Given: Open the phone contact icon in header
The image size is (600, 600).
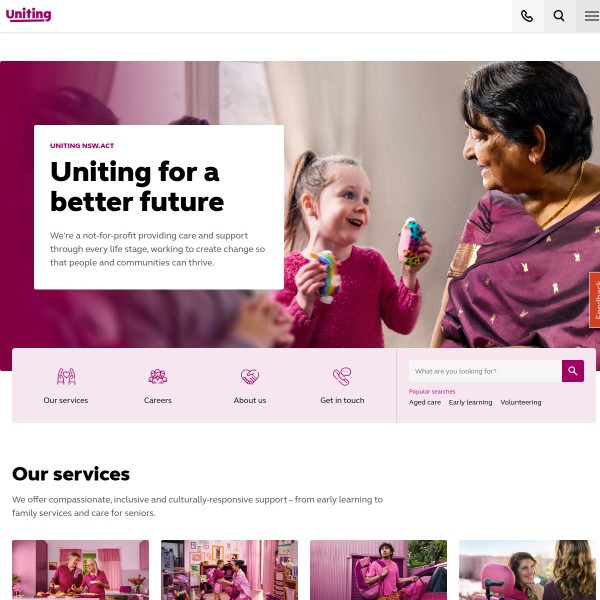Looking at the screenshot, I should [x=527, y=16].
